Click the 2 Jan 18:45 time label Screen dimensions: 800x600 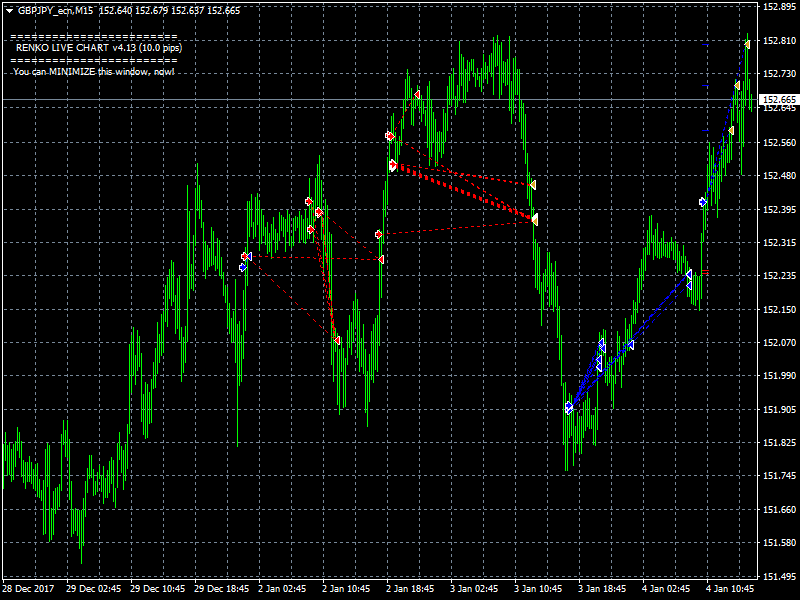tap(410, 589)
